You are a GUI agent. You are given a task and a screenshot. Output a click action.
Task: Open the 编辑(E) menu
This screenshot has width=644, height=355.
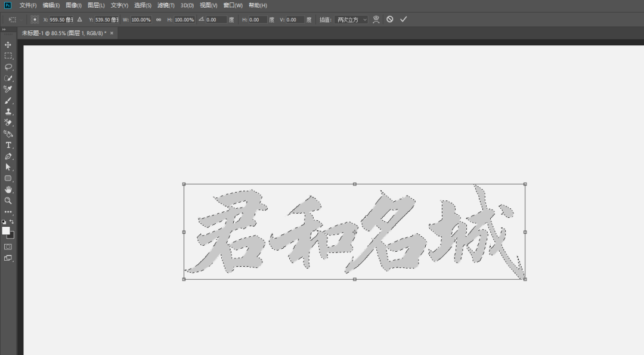tap(51, 5)
